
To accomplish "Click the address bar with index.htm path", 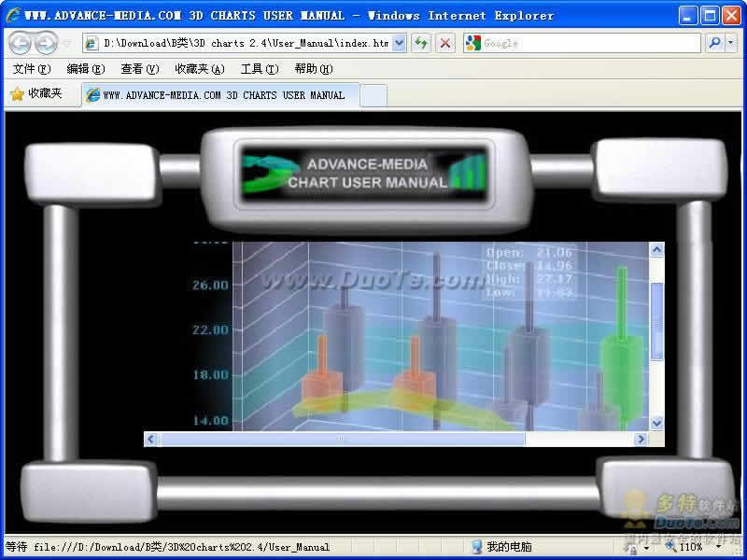I will (245, 43).
